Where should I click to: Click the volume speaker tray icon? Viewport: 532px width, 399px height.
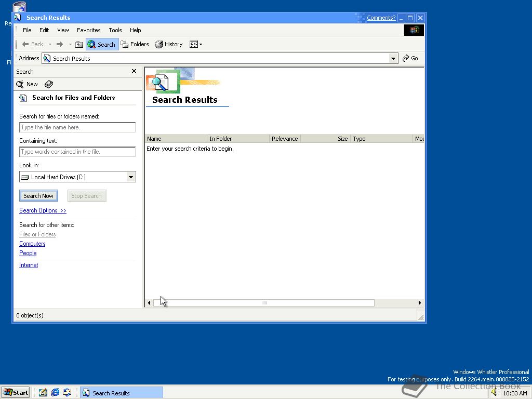tap(495, 393)
